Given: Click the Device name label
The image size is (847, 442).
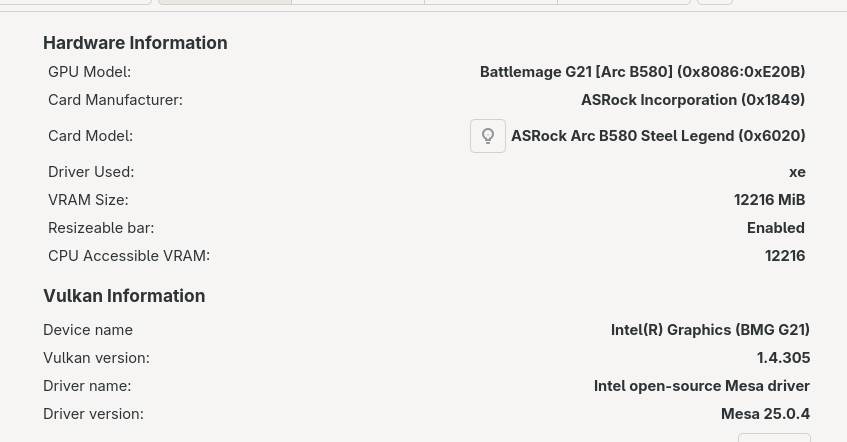Looking at the screenshot, I should (88, 330).
